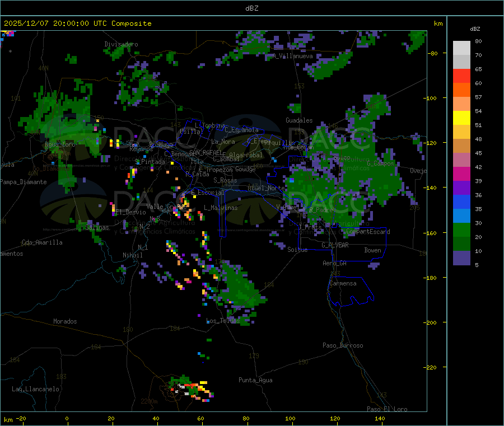Click the Paso_El_Loro label
504x426 pixels.
(x=387, y=409)
